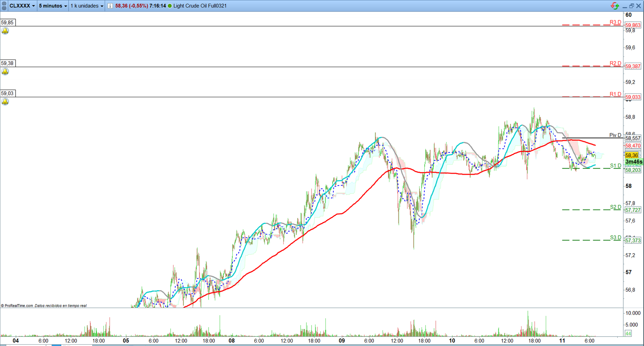Click the date label 04 on the time axis
This screenshot has width=644, height=346.
click(16, 341)
